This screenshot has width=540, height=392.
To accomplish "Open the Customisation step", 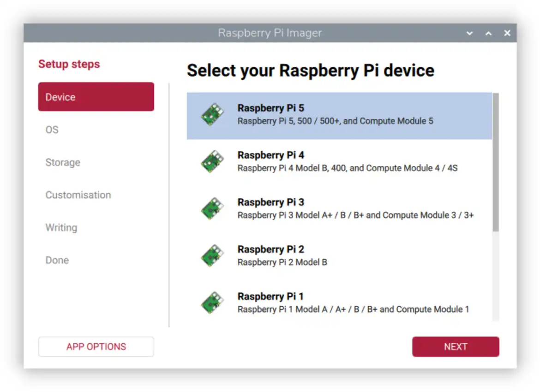I will [78, 195].
